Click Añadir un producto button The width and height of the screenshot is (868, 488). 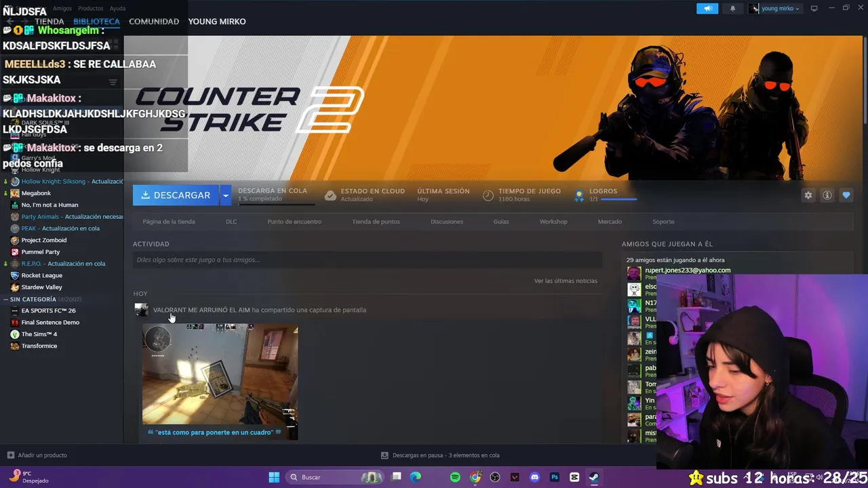point(37,455)
